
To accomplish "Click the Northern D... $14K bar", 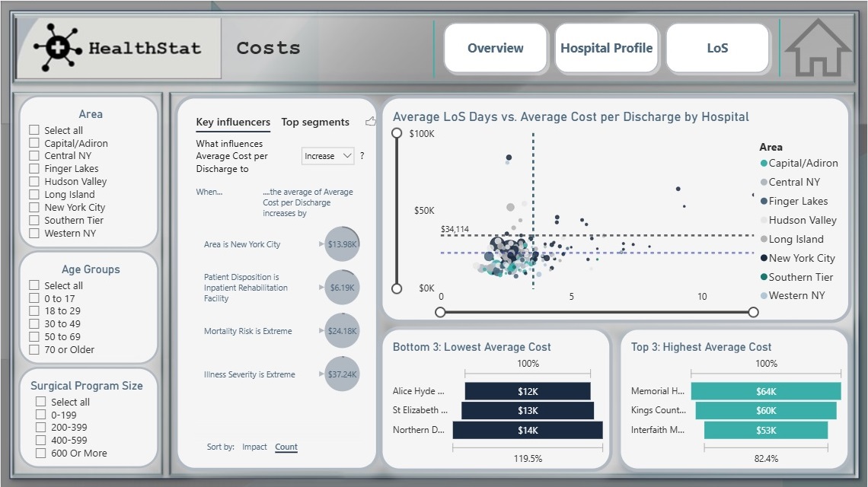I will [x=528, y=430].
